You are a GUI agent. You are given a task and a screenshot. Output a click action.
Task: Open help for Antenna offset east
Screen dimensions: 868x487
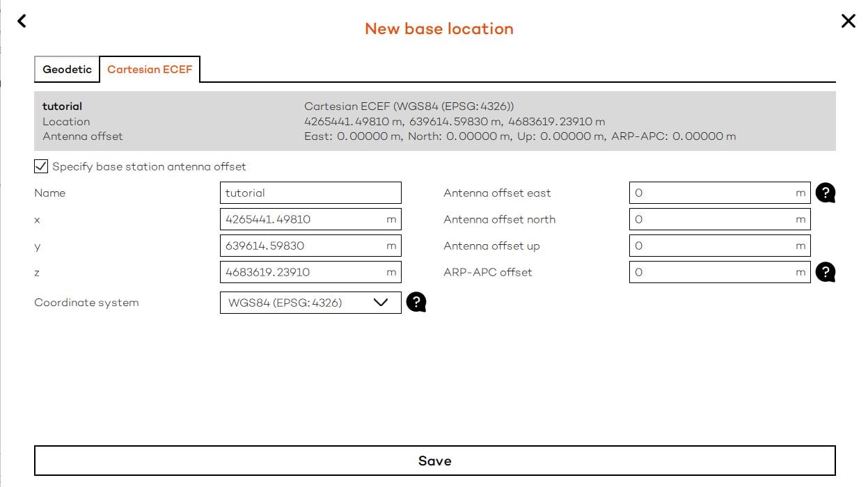825,193
